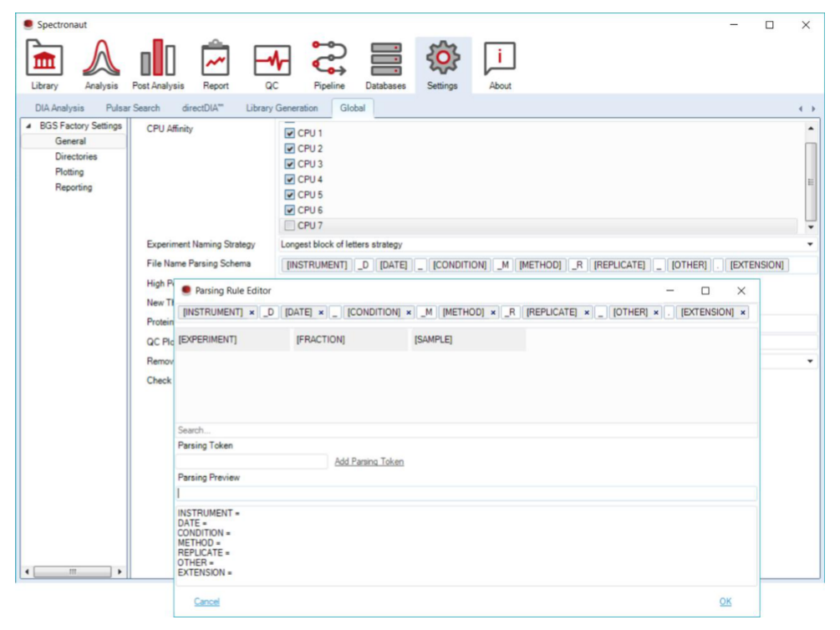Click OK in Parsing Rule Editor
Screen dimensions: 840x630
coord(725,602)
